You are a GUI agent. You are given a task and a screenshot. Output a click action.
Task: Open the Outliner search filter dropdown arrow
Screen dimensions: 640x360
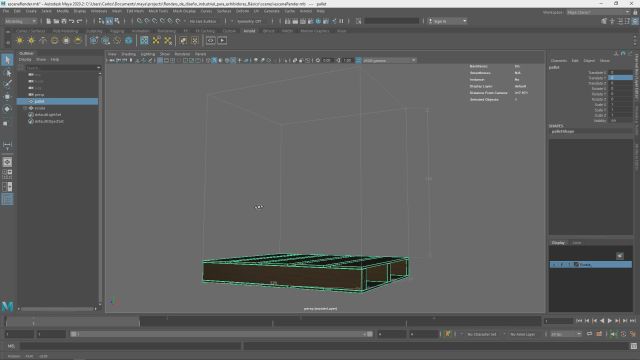click(99, 68)
